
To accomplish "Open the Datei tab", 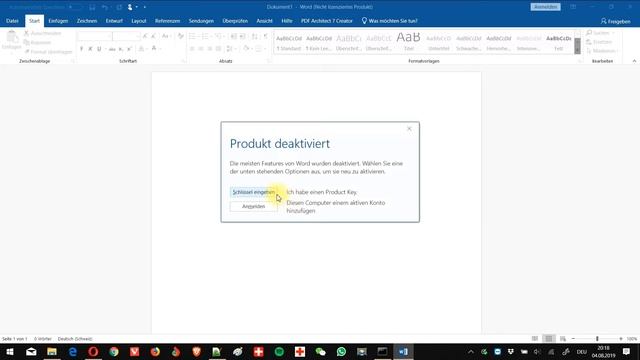I will click(x=12, y=21).
